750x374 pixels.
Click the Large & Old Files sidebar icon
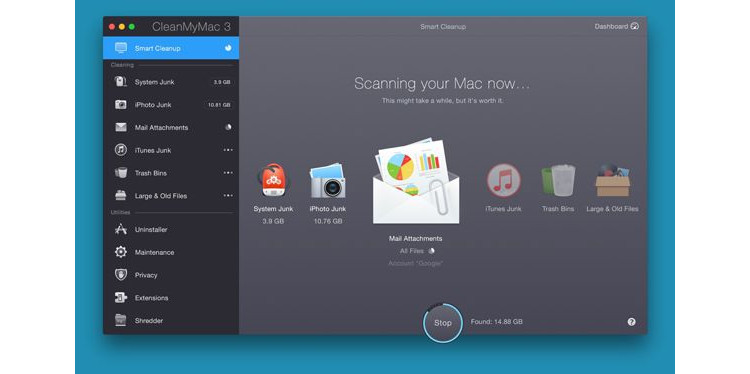[x=121, y=196]
